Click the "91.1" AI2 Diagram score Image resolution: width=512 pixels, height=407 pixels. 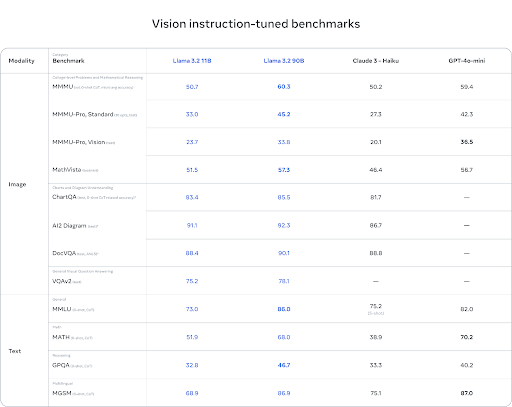pyautogui.click(x=192, y=225)
